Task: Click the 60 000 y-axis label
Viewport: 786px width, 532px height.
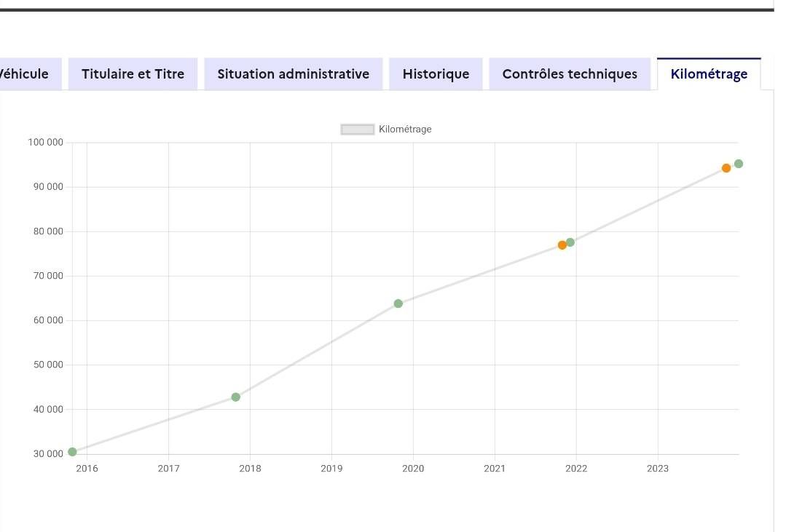Action: click(x=48, y=320)
